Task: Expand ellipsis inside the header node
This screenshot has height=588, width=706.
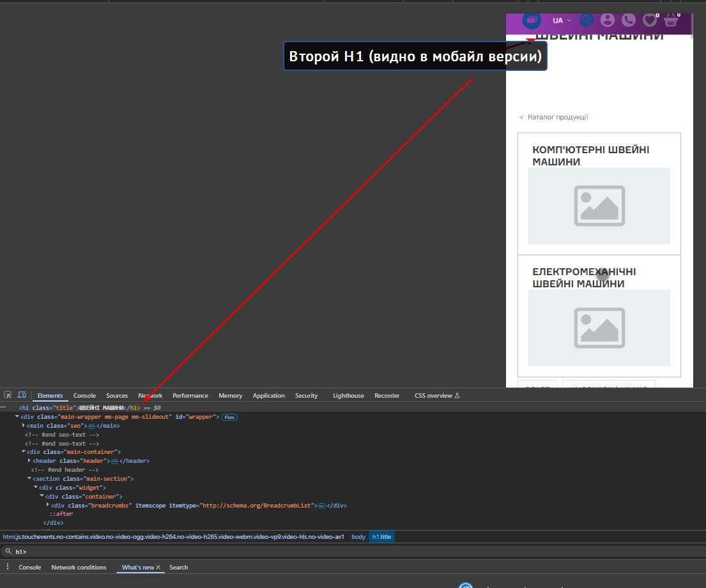Action: (115, 461)
